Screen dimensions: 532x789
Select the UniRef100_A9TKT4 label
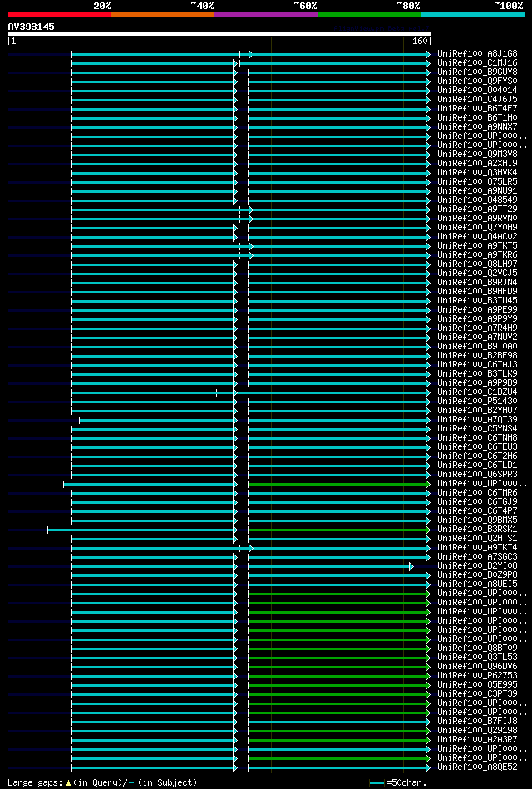(477, 547)
